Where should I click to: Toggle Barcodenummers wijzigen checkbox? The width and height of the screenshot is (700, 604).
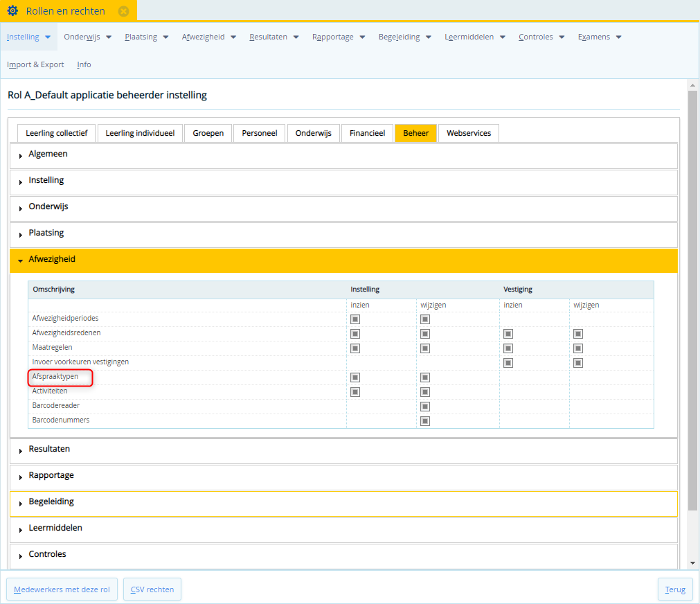pos(425,421)
